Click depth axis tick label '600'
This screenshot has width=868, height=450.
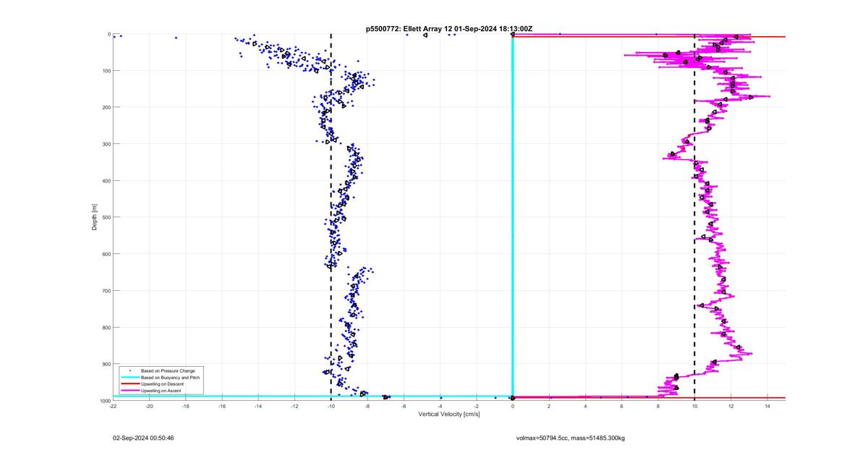105,254
